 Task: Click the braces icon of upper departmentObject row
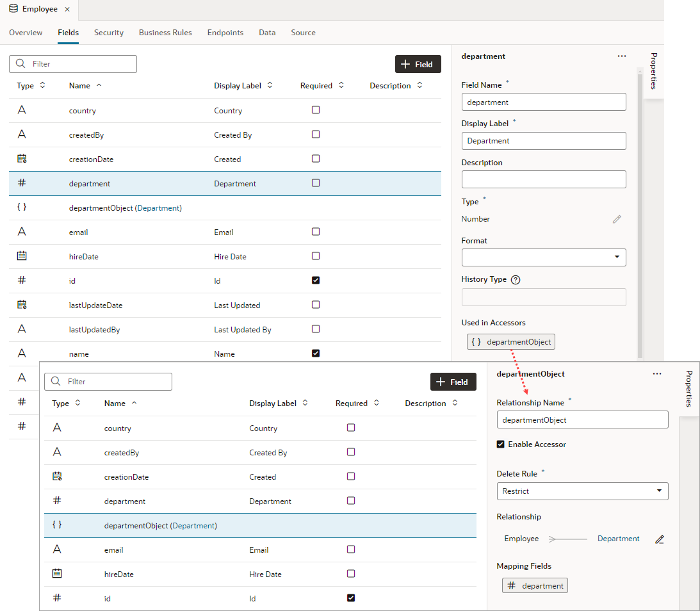coord(21,207)
